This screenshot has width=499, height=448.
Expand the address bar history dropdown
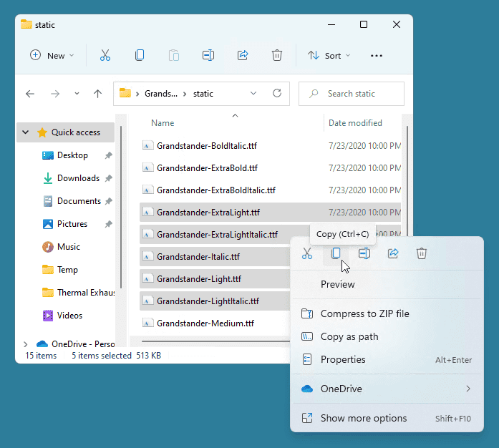pos(253,93)
